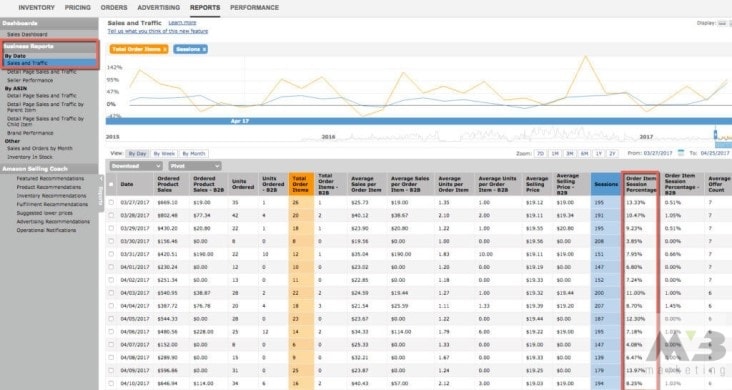This screenshot has height=390, width=732.
Task: Set chart zoom to 2Y
Action: point(612,153)
